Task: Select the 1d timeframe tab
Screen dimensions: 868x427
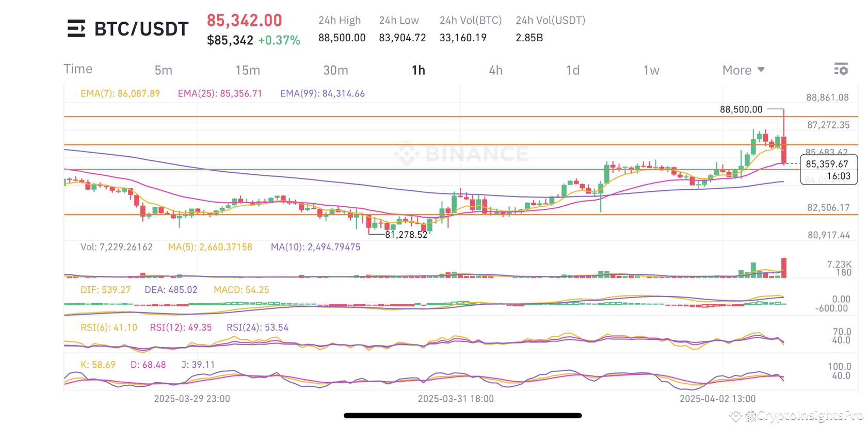Action: [573, 70]
